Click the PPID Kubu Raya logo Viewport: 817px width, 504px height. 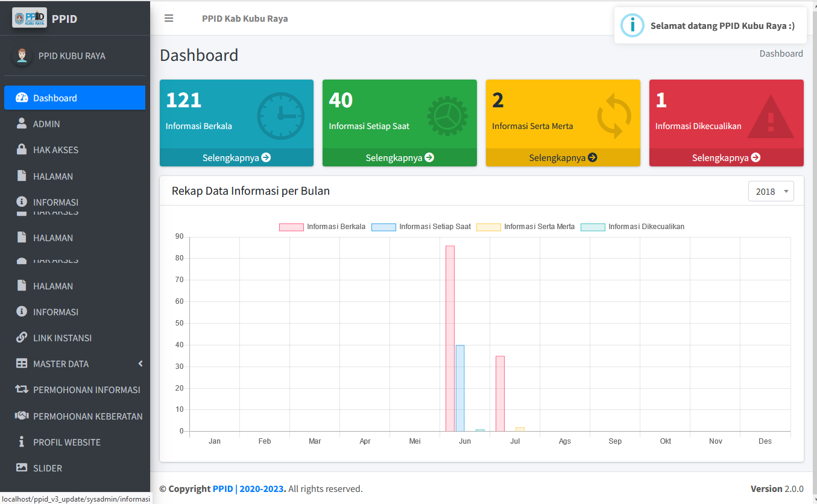click(30, 18)
